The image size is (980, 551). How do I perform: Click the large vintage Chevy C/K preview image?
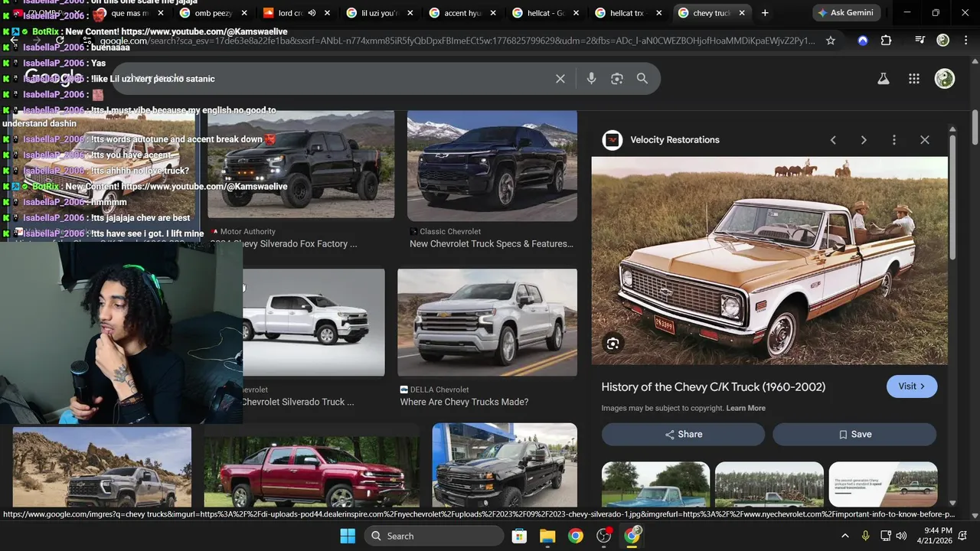coord(769,260)
